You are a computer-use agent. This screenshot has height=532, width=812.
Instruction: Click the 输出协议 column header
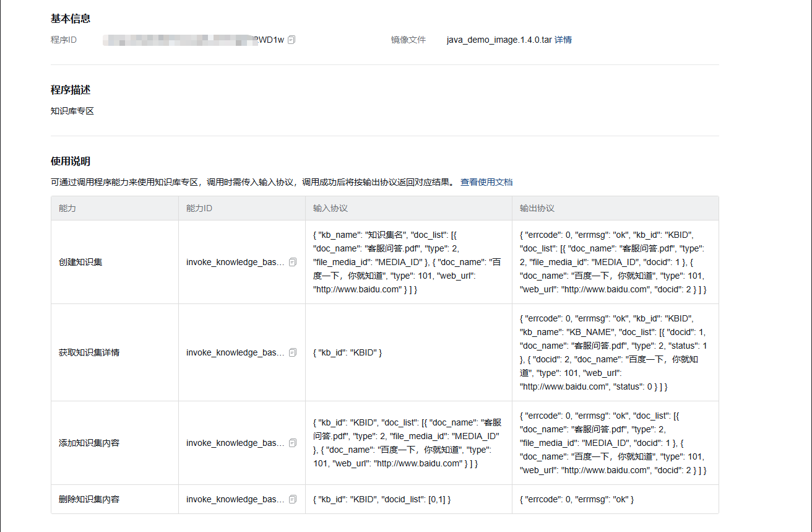click(537, 208)
